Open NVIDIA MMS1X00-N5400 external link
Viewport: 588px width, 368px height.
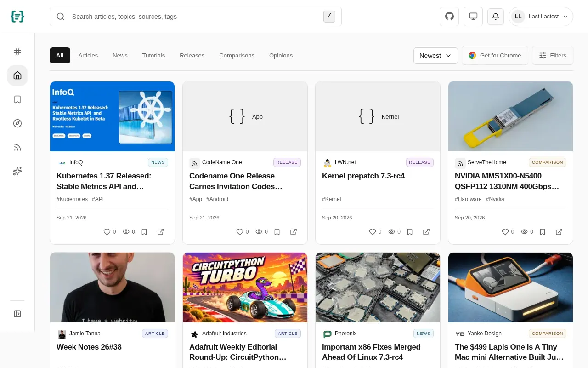(x=559, y=232)
